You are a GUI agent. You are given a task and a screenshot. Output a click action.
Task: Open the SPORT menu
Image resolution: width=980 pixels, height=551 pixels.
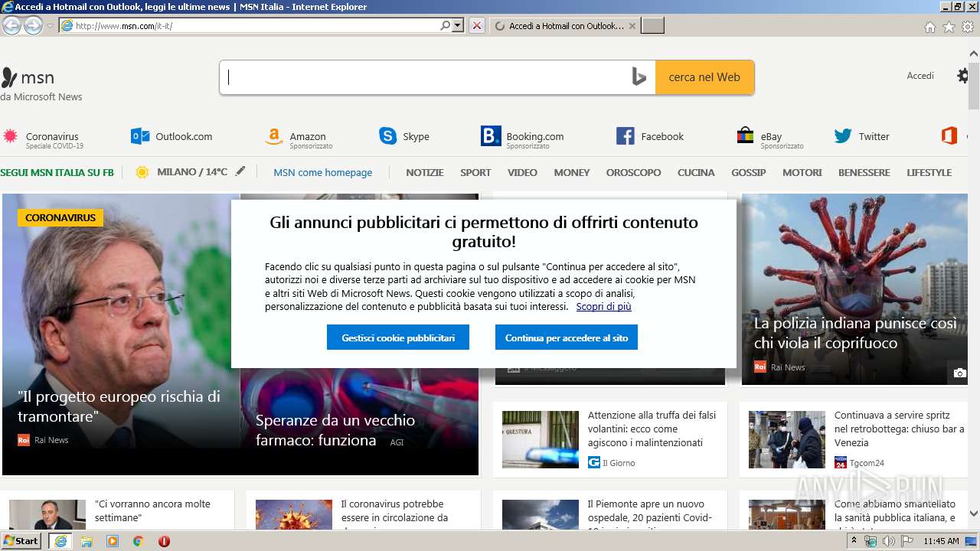(x=475, y=172)
